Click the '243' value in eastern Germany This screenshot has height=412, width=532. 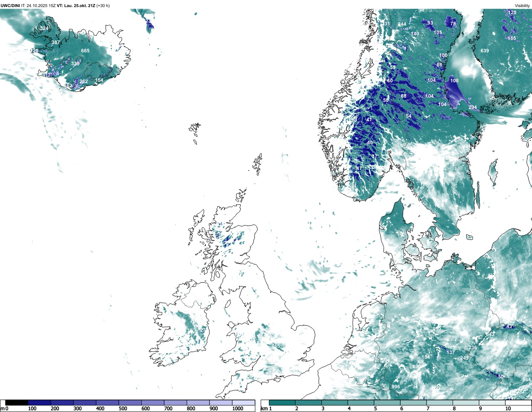(464, 358)
